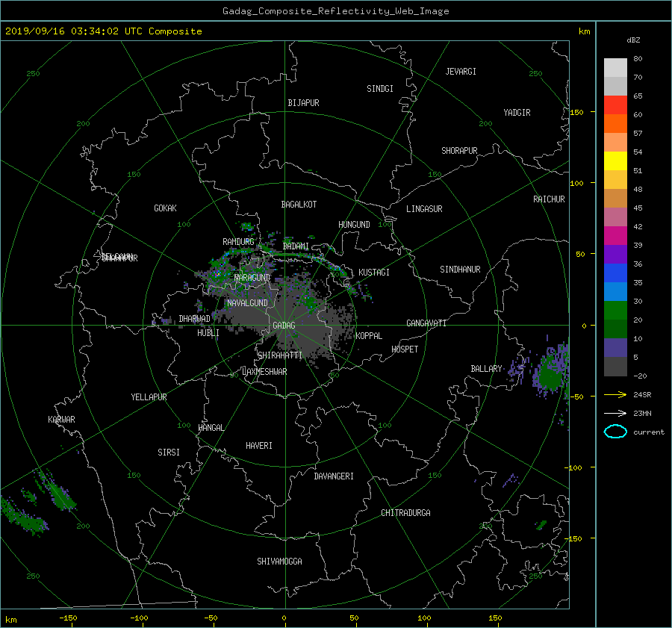
Task: Click the GOKAK city label
Action: tap(165, 208)
